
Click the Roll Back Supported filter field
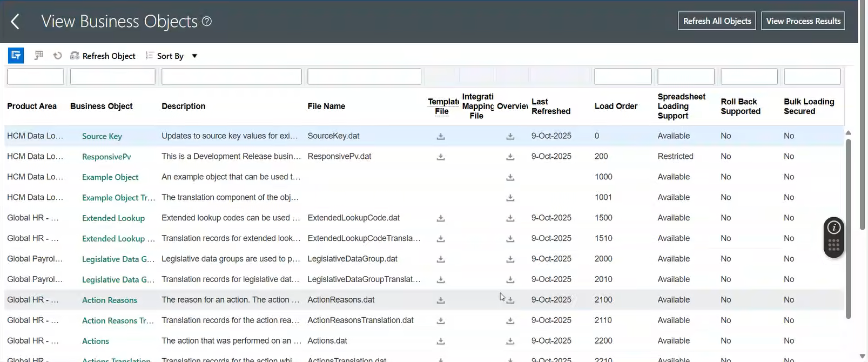coord(749,76)
